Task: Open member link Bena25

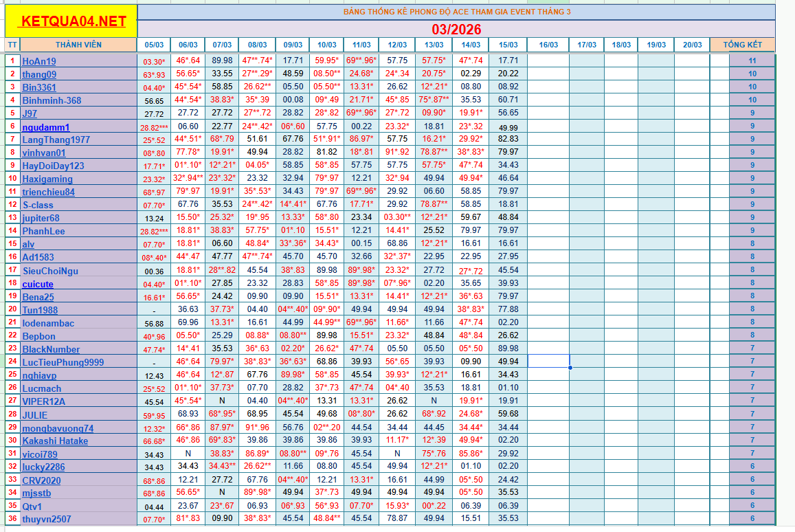Action: click(38, 297)
